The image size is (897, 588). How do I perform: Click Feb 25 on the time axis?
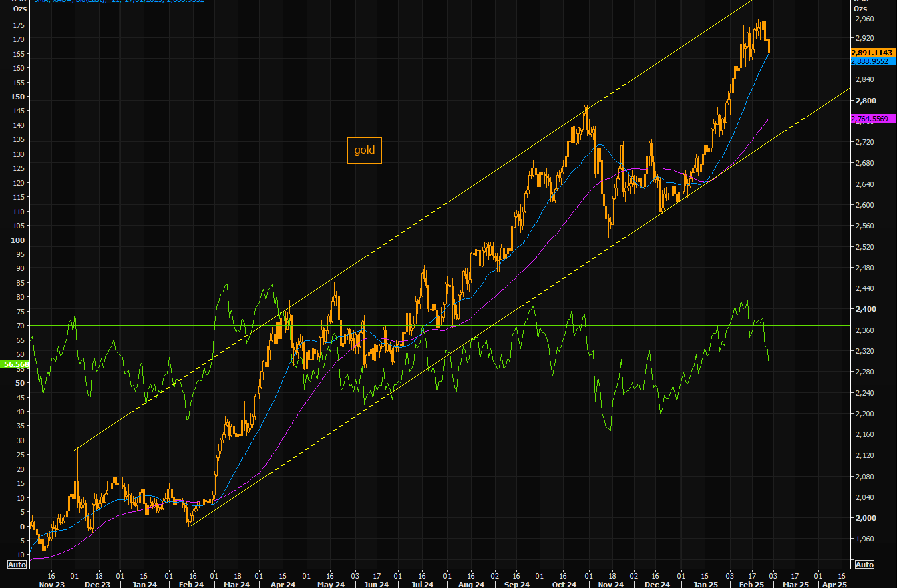pos(751,584)
